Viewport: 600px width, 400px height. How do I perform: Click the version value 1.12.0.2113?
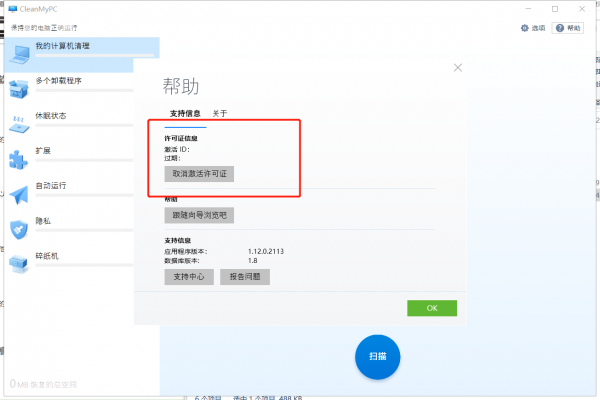266,251
